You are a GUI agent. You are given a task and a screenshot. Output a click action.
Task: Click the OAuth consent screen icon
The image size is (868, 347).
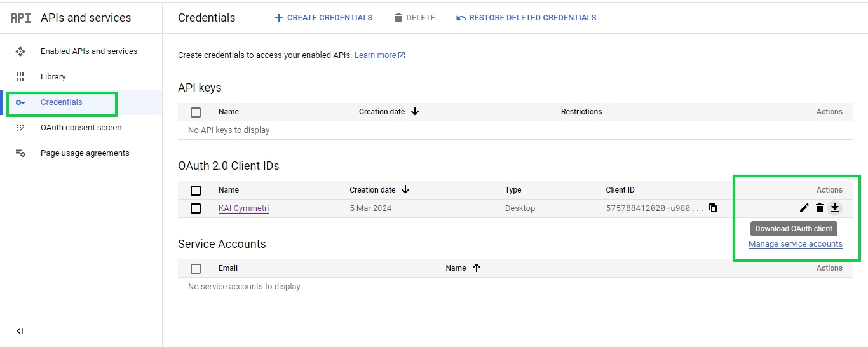pyautogui.click(x=20, y=128)
